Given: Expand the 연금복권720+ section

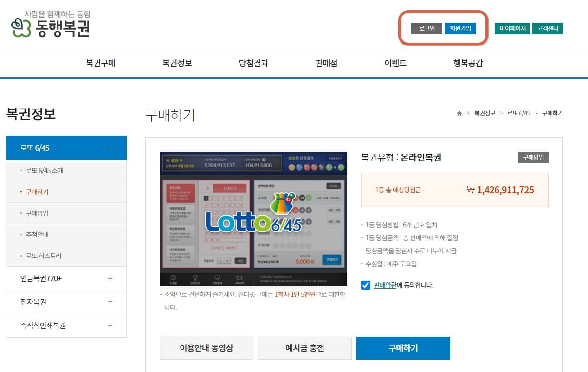Looking at the screenshot, I should tap(110, 278).
